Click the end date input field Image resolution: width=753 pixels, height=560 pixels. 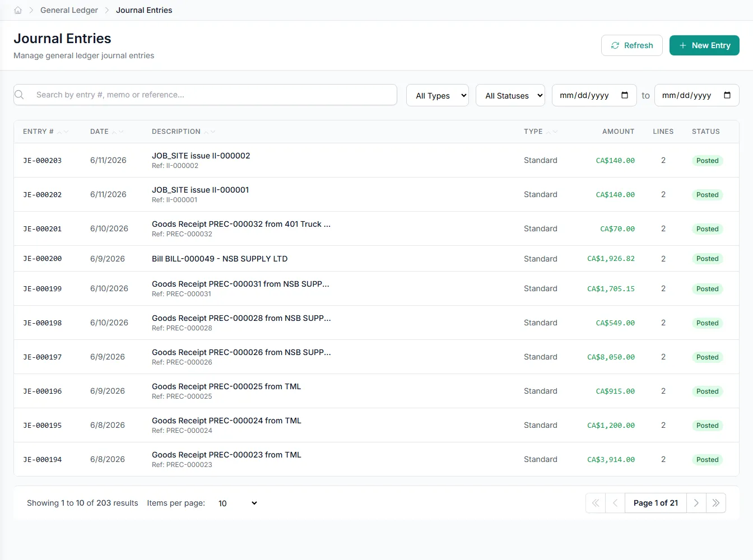[x=697, y=95]
